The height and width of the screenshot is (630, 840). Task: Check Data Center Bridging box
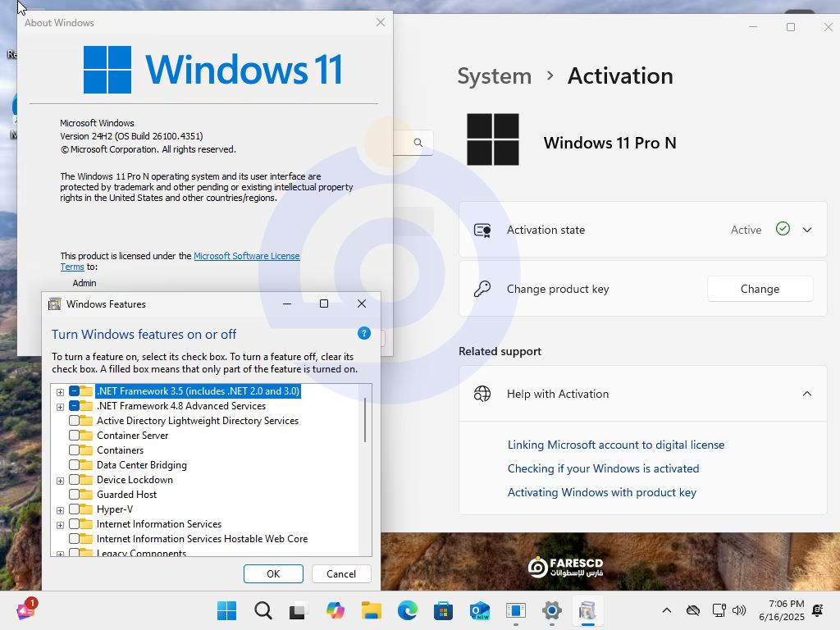point(74,465)
